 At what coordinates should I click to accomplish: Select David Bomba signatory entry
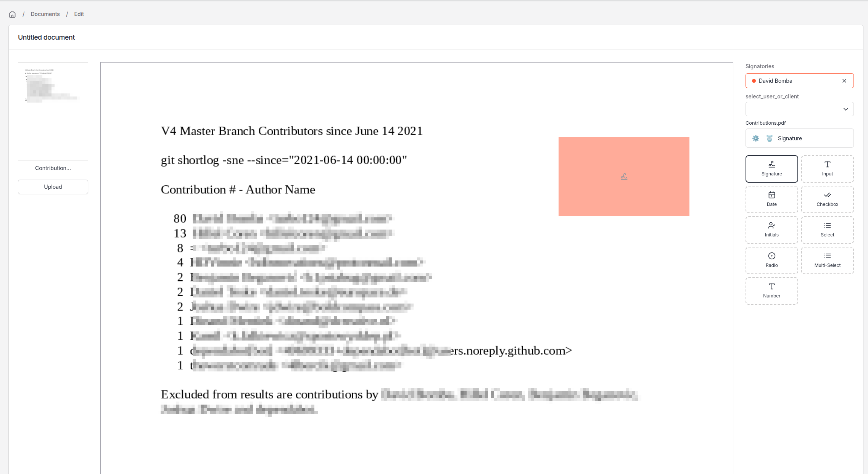pos(786,81)
